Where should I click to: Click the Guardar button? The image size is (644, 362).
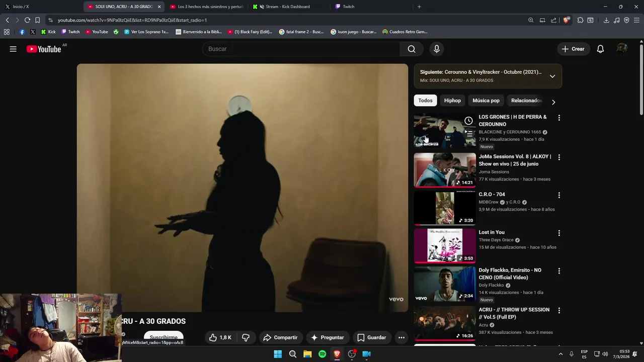coord(371,337)
